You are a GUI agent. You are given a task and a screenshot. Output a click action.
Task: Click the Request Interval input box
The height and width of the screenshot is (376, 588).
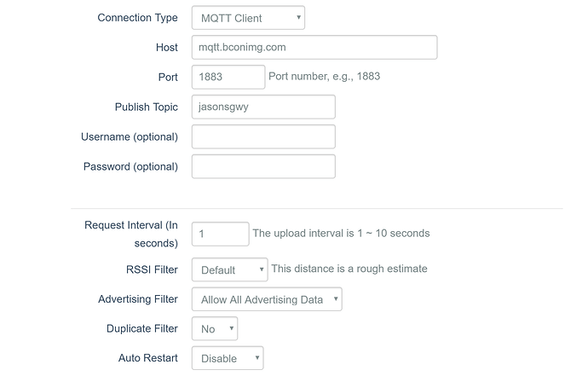point(220,234)
